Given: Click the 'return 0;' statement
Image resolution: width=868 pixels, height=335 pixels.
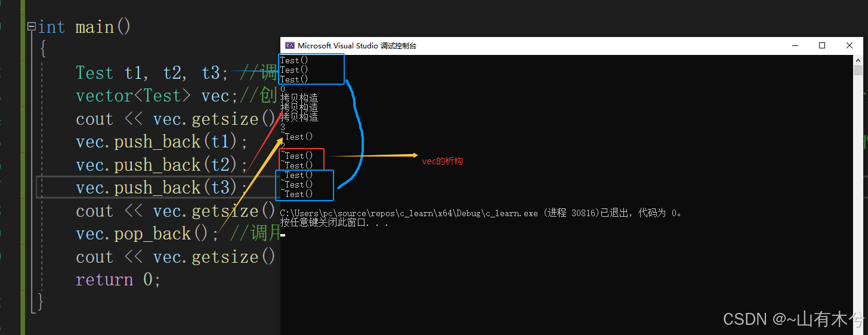Looking at the screenshot, I should [118, 279].
